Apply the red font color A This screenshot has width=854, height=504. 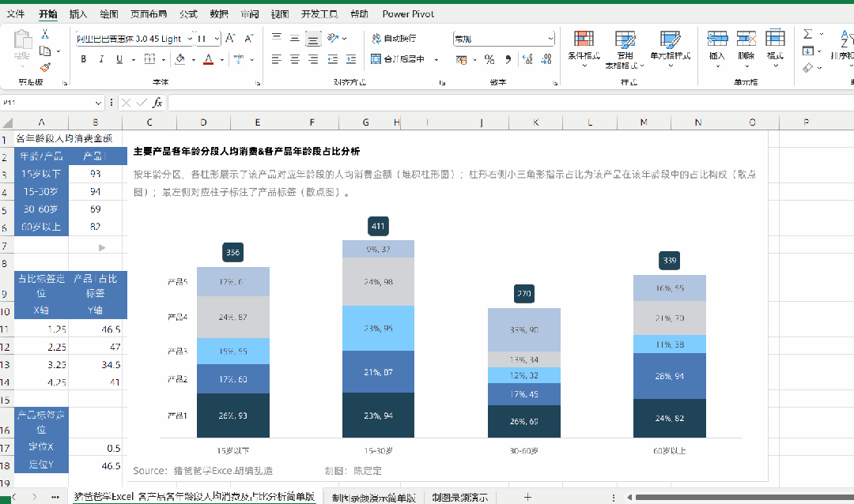click(x=208, y=58)
